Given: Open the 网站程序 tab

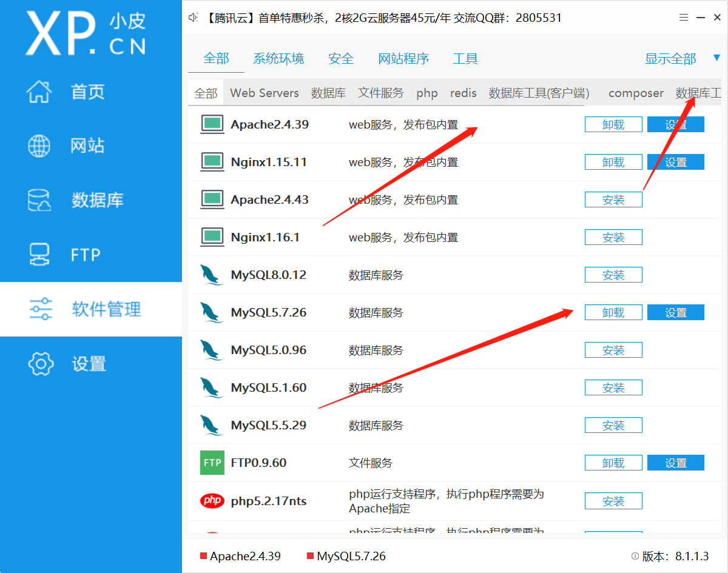Looking at the screenshot, I should [403, 59].
